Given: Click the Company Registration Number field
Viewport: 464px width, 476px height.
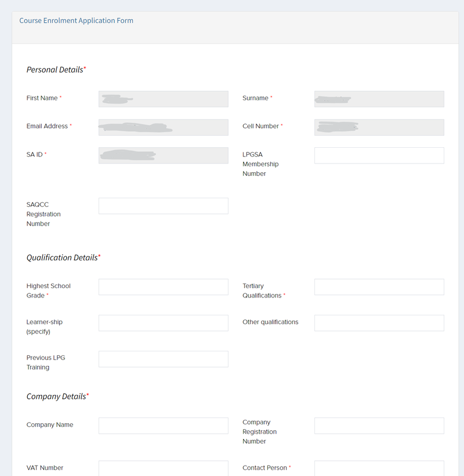Looking at the screenshot, I should click(x=379, y=426).
